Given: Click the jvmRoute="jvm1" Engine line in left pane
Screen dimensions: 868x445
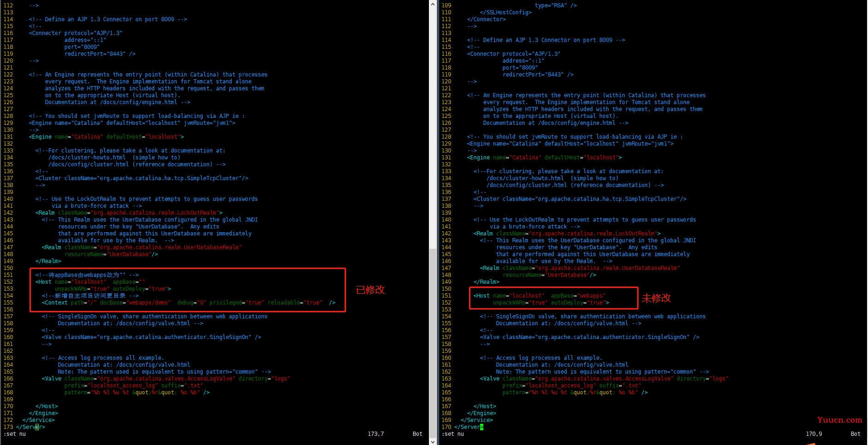Looking at the screenshot, I should point(132,123).
